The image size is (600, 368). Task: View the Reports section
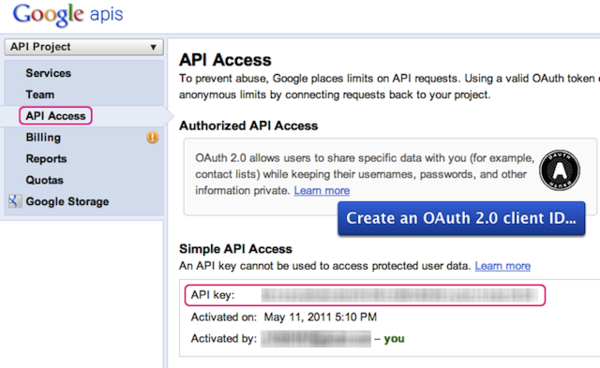[46, 159]
